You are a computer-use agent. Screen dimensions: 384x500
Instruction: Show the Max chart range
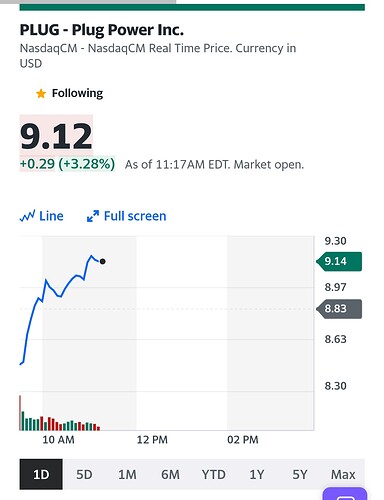tap(343, 474)
